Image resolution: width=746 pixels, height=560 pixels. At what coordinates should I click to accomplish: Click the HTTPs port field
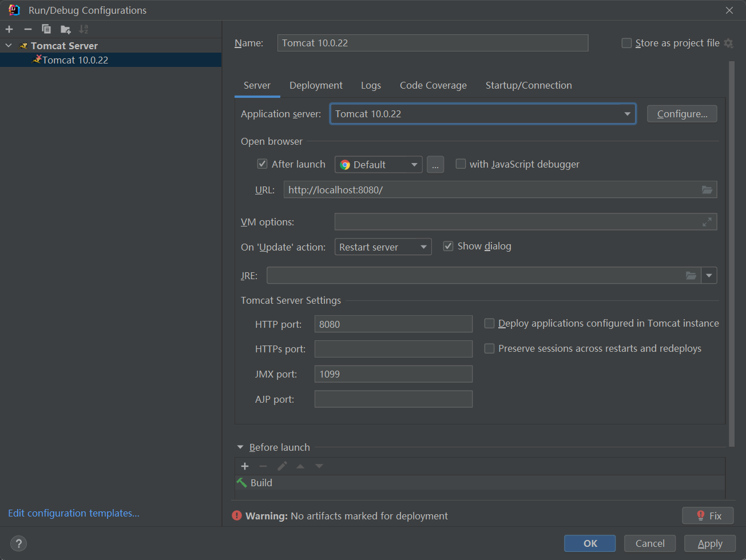(394, 349)
